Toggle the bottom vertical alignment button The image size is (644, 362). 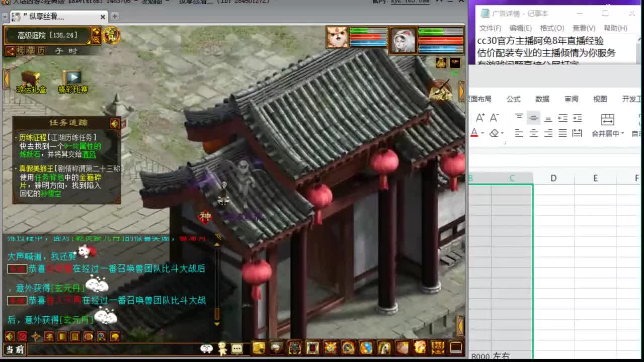(x=548, y=118)
